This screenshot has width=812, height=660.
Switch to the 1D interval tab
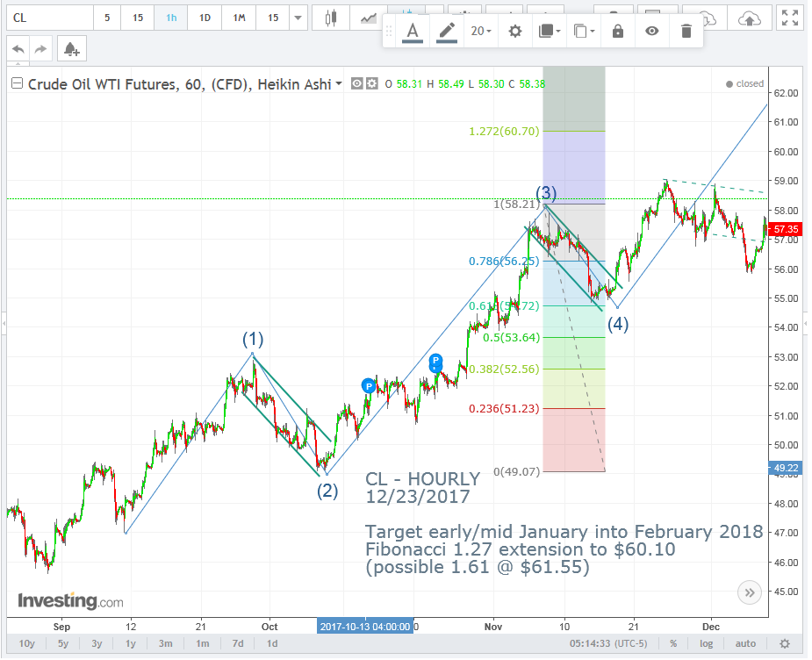point(204,18)
